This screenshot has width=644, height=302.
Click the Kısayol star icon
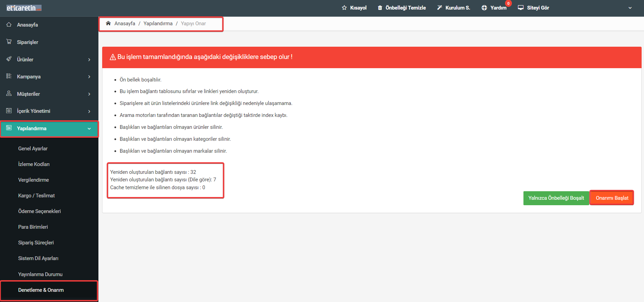tap(344, 8)
